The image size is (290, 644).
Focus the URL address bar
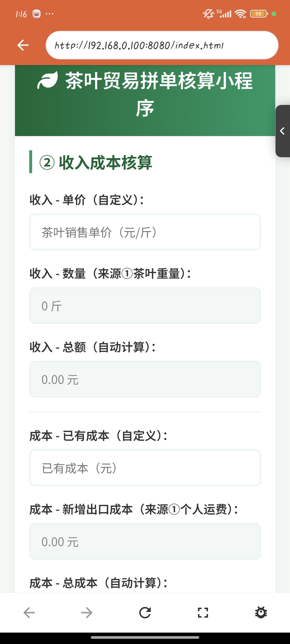[162, 45]
